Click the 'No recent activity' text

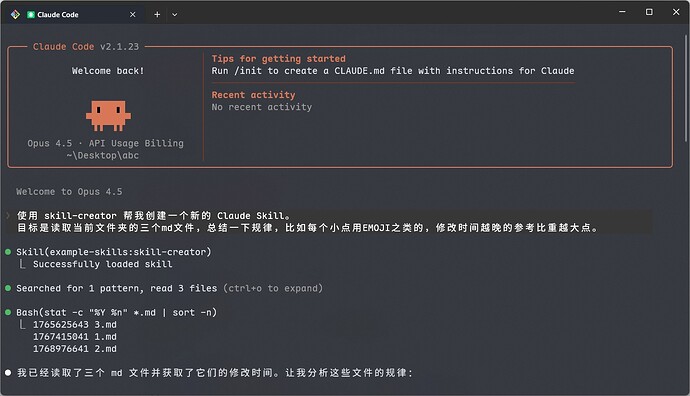[262, 107]
